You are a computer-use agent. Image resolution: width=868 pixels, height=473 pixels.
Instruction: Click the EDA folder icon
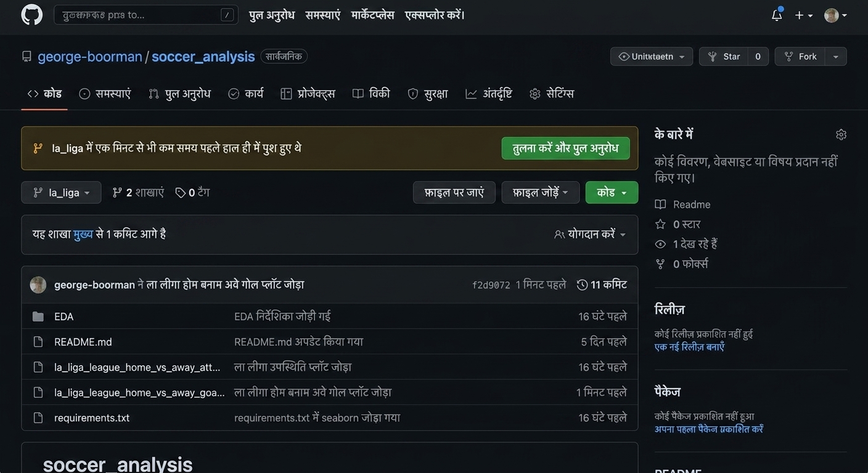point(38,317)
